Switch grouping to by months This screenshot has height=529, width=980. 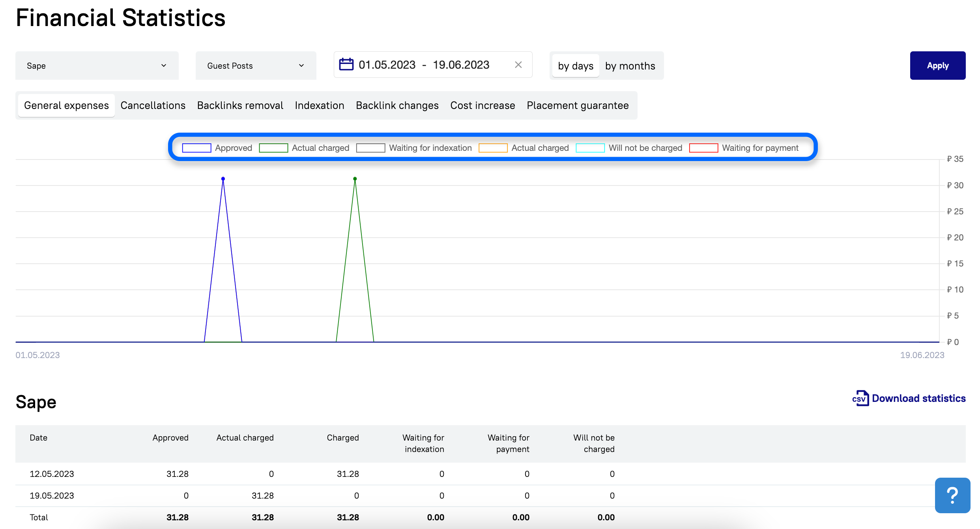(x=630, y=66)
